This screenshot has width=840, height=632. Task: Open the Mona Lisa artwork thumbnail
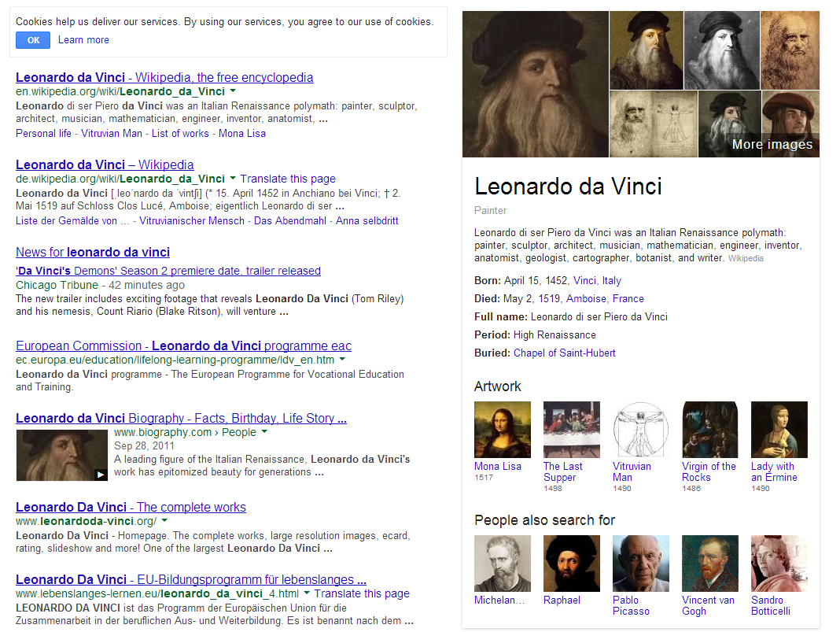click(503, 430)
